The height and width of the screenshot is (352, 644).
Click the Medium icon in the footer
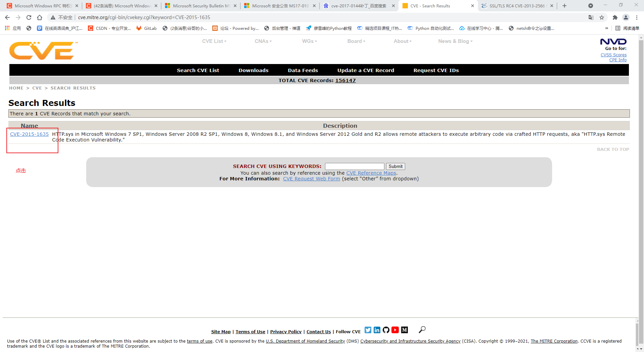pyautogui.click(x=404, y=330)
